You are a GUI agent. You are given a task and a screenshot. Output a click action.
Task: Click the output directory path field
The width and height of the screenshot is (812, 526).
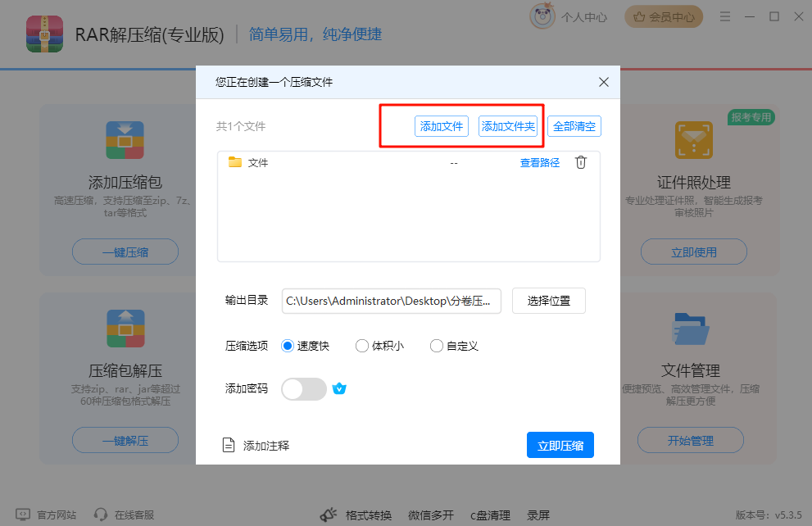click(x=392, y=301)
